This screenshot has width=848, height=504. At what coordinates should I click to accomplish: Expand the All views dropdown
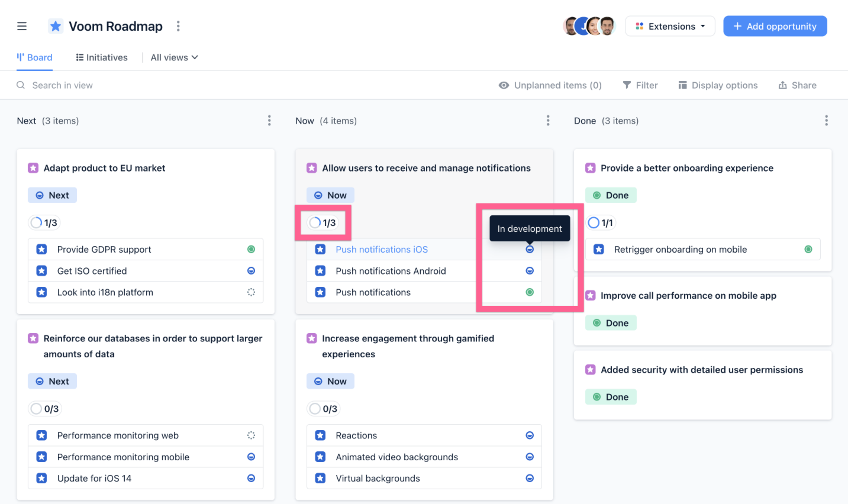pos(174,57)
